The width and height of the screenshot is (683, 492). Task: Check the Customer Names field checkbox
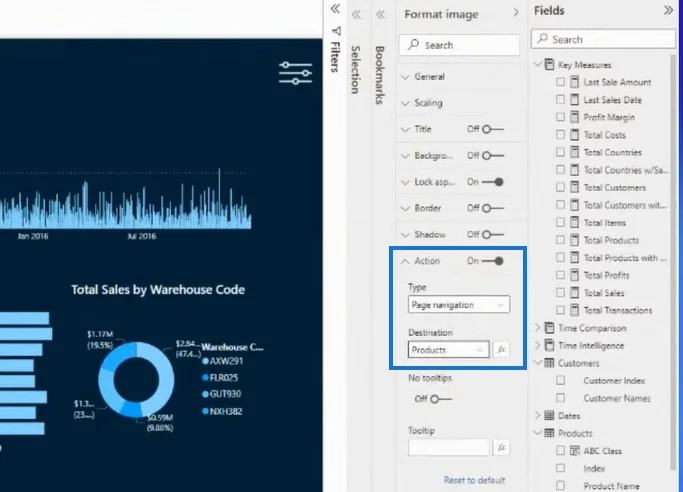(x=561, y=398)
